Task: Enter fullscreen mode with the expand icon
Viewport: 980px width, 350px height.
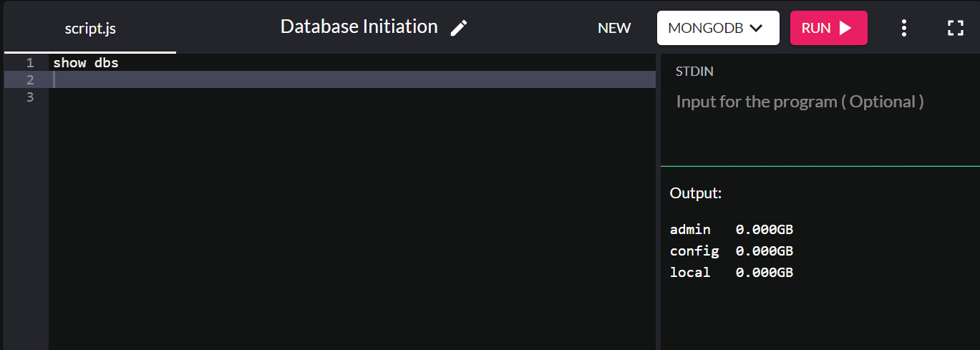Action: [955, 28]
